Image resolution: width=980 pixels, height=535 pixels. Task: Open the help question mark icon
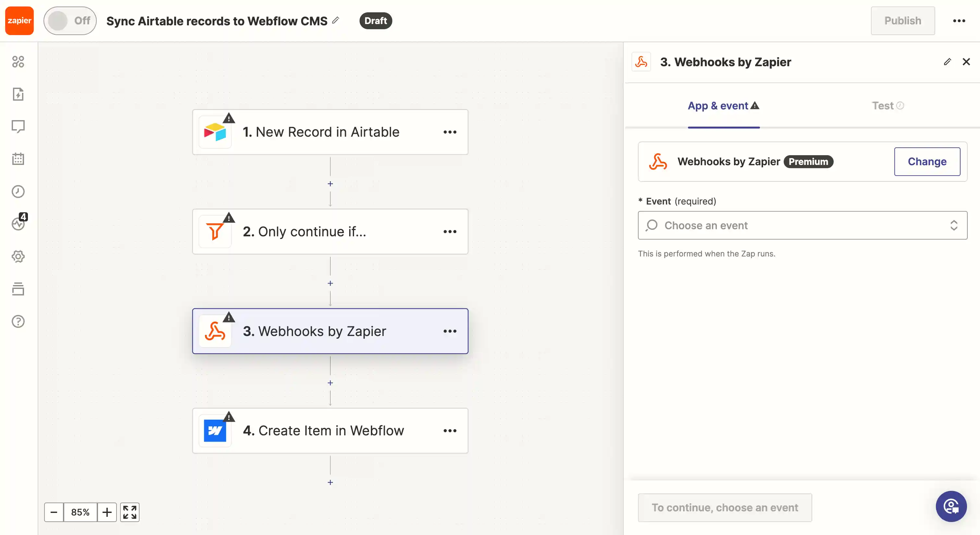tap(18, 321)
